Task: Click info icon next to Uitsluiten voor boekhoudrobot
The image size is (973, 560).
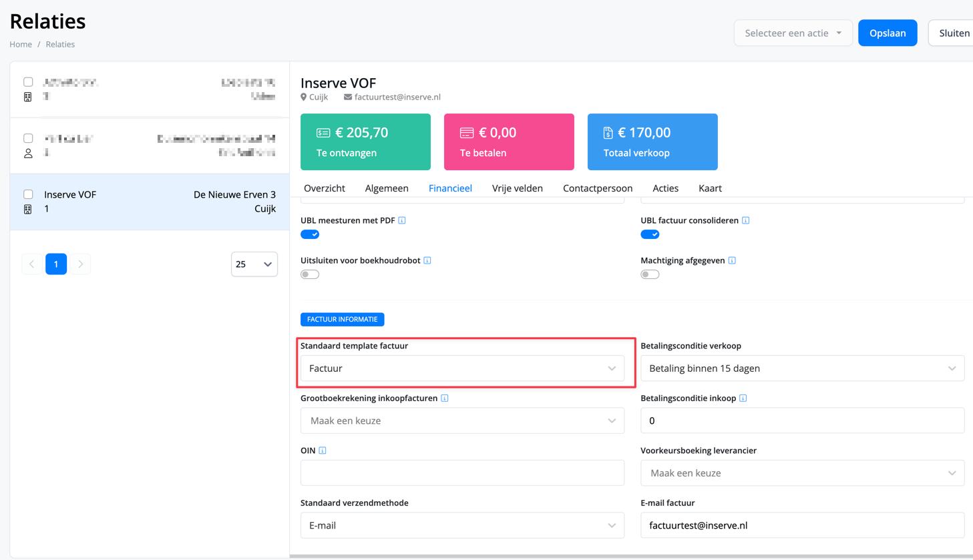Action: 427,260
